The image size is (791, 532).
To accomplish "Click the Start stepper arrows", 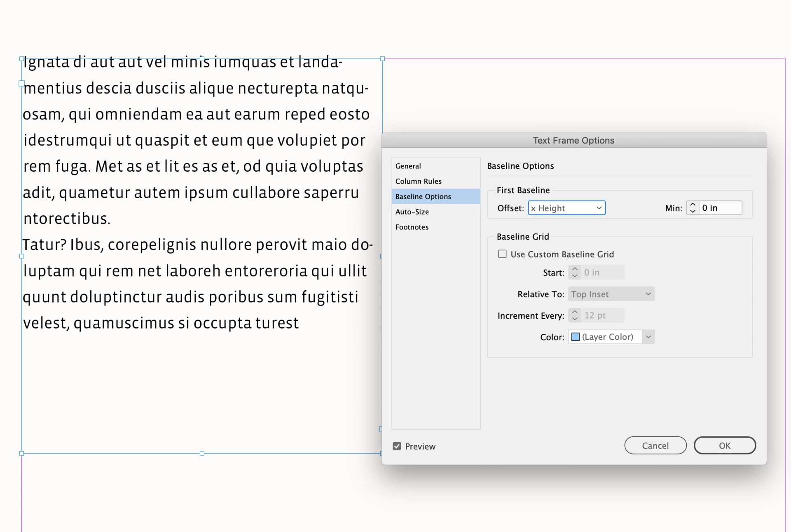I will (575, 272).
